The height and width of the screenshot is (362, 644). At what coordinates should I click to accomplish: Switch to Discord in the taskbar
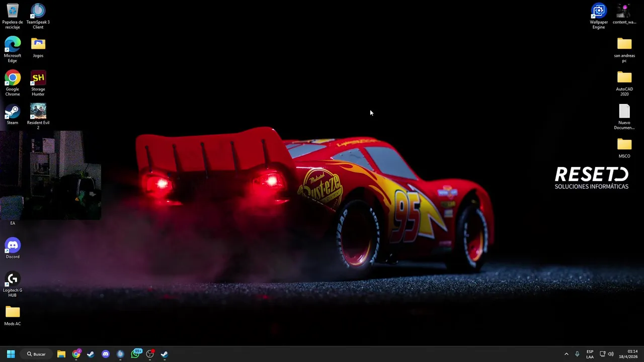105,354
